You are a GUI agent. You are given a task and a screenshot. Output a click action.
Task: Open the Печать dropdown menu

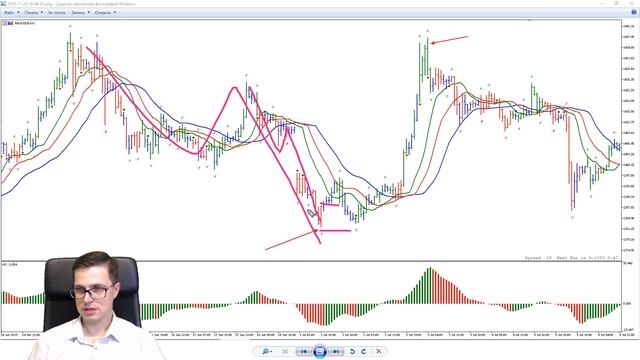[x=33, y=13]
